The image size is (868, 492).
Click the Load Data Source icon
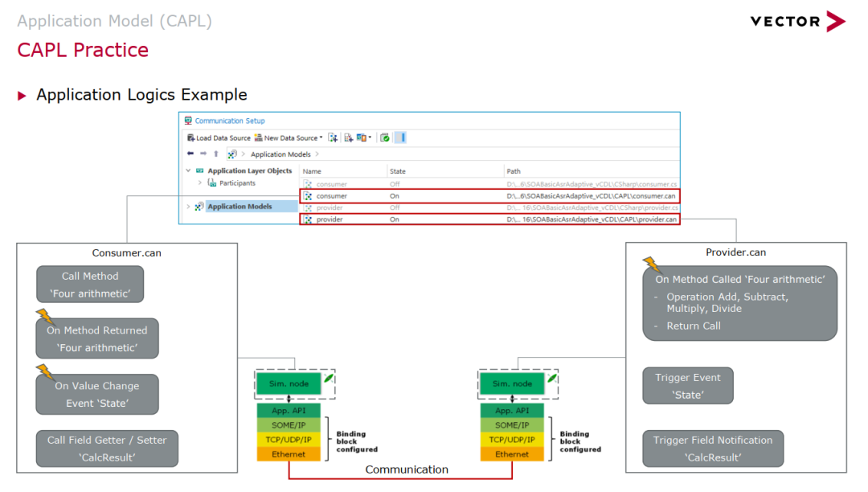[x=190, y=137]
